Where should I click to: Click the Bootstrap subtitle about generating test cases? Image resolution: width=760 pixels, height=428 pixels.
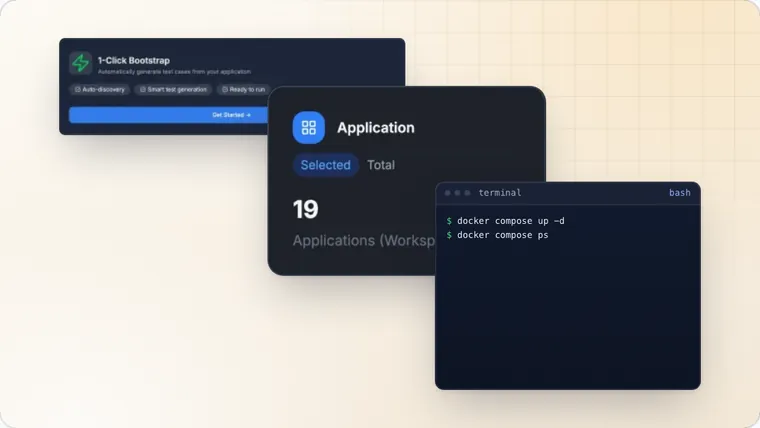[x=174, y=72]
